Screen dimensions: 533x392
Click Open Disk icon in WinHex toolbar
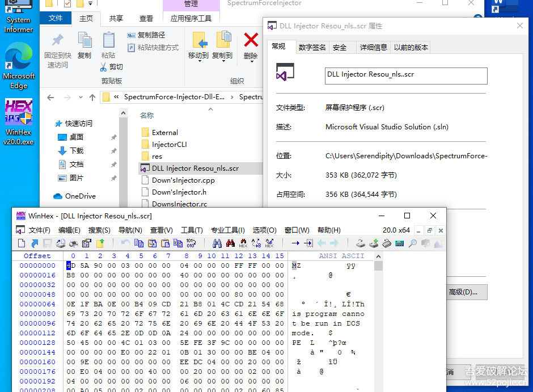pos(360,243)
